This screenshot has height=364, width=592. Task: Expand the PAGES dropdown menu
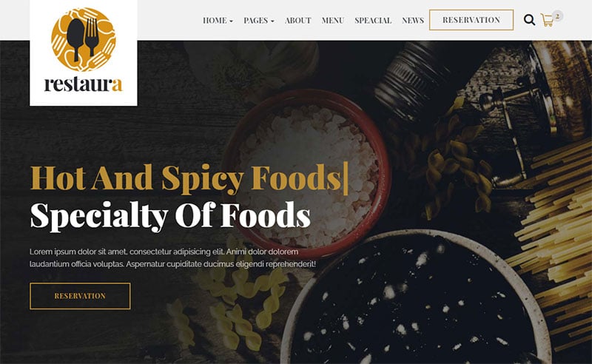259,21
